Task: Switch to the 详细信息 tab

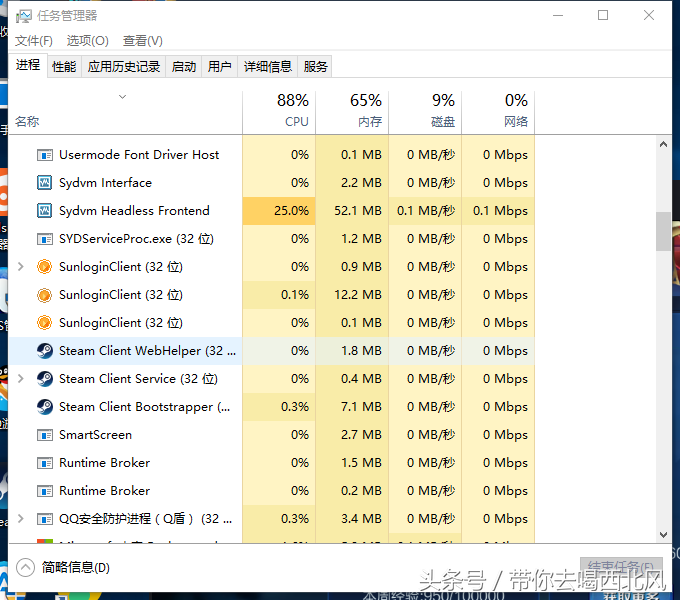Action: pyautogui.click(x=268, y=67)
